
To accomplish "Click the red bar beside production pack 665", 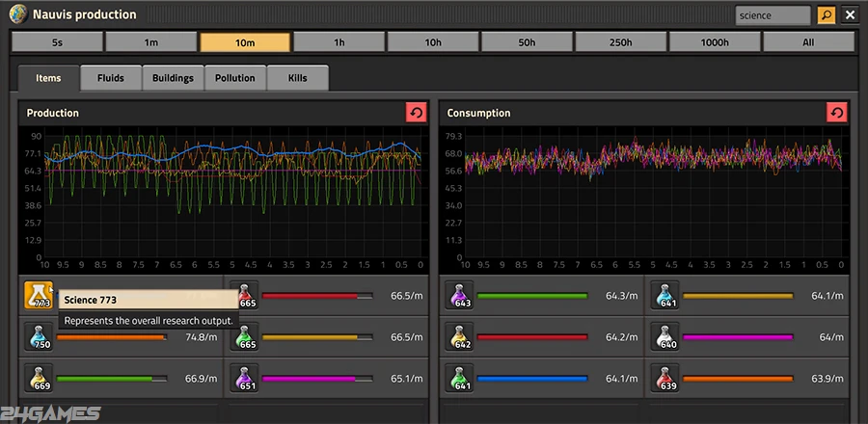I will point(317,296).
